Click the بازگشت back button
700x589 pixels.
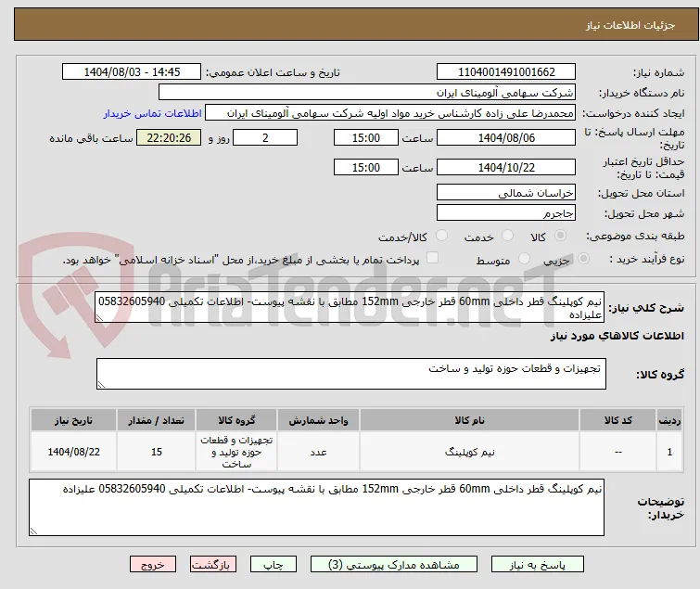[x=213, y=565]
